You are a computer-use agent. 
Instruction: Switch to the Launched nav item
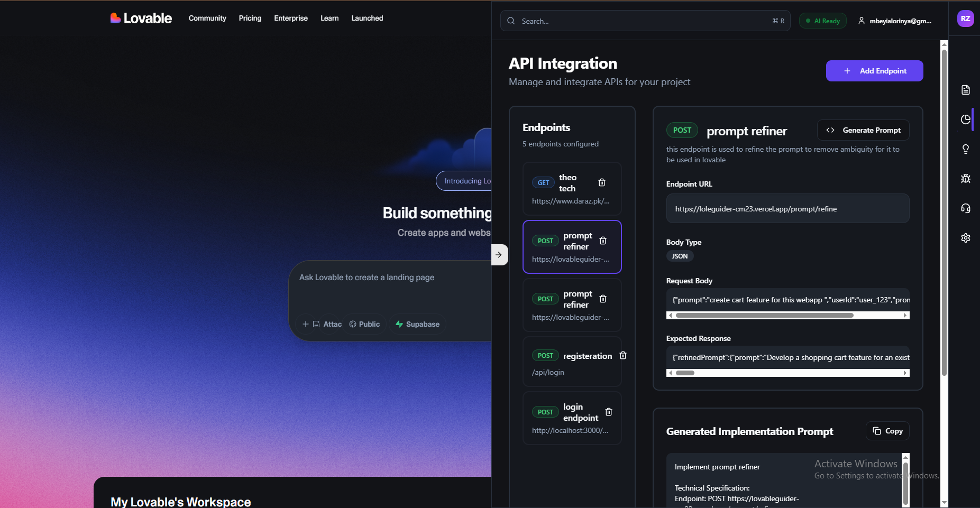tap(367, 18)
